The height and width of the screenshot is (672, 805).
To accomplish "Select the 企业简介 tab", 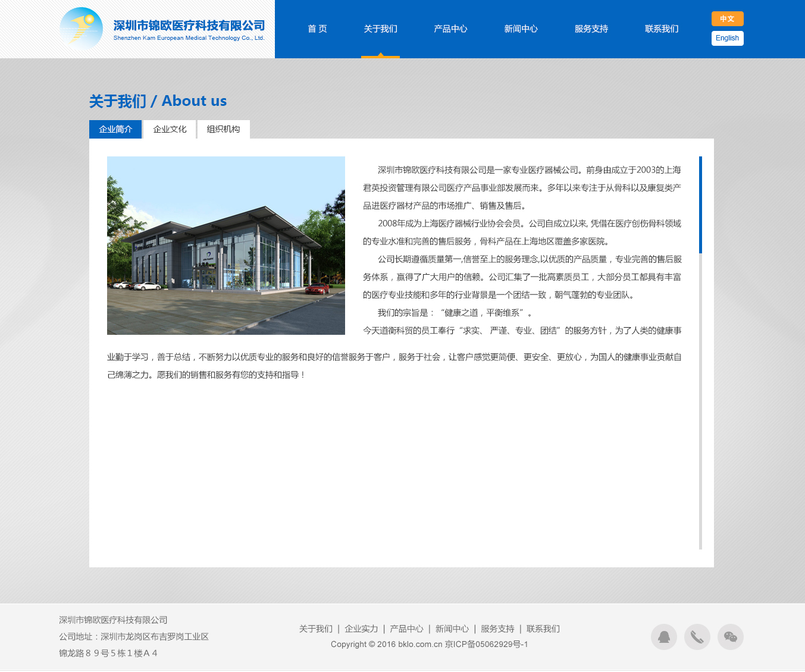I will point(115,129).
